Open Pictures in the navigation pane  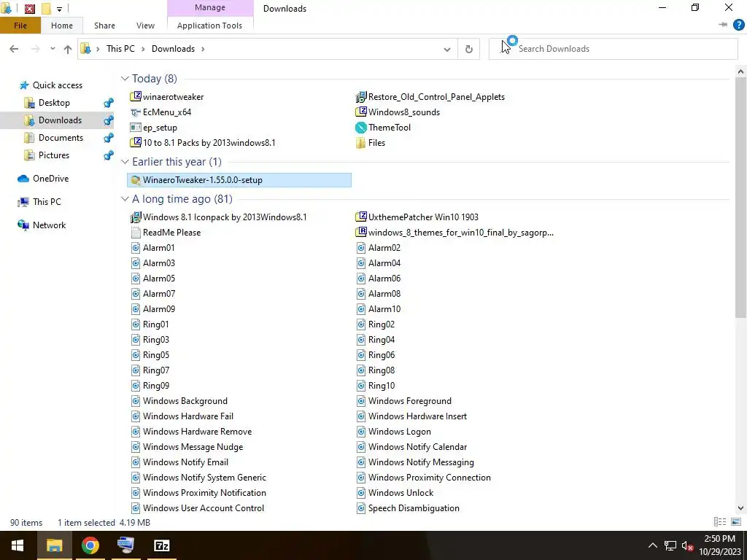point(54,155)
